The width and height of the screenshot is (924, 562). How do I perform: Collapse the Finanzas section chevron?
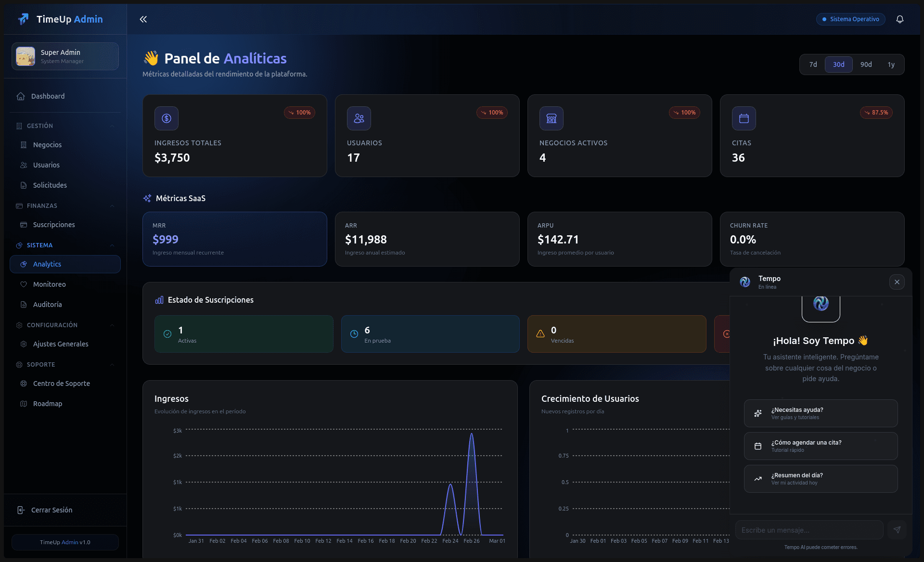click(x=112, y=206)
